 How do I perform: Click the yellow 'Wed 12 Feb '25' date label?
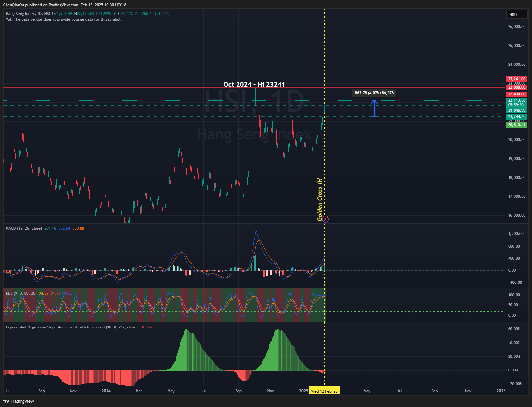324,391
